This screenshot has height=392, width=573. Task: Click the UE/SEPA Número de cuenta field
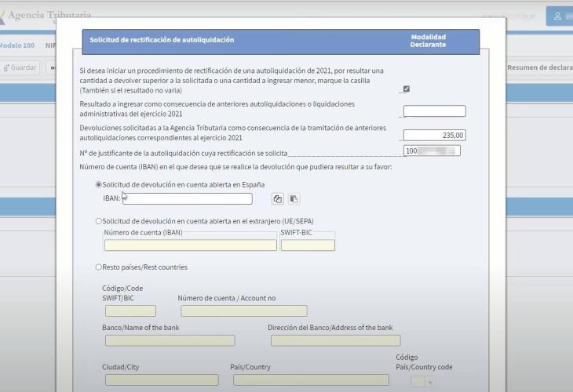point(191,245)
